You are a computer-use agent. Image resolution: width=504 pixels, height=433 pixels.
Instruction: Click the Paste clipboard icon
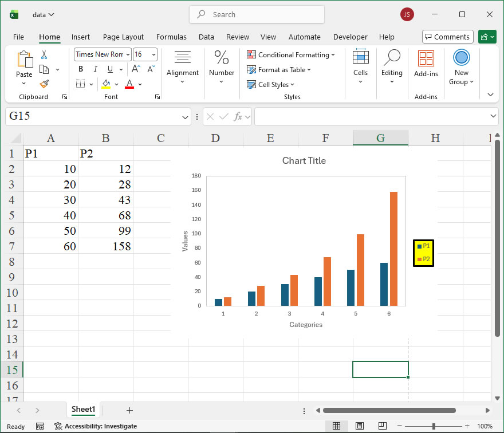(x=24, y=60)
